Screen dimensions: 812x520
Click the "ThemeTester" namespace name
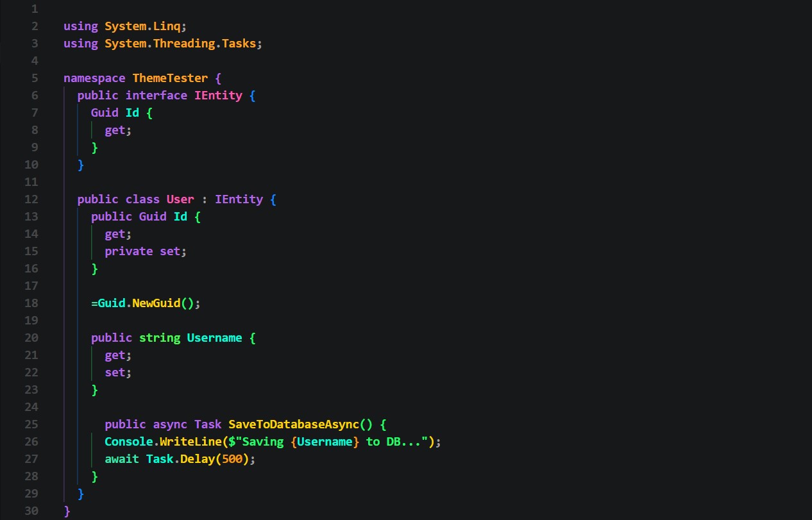(170, 78)
